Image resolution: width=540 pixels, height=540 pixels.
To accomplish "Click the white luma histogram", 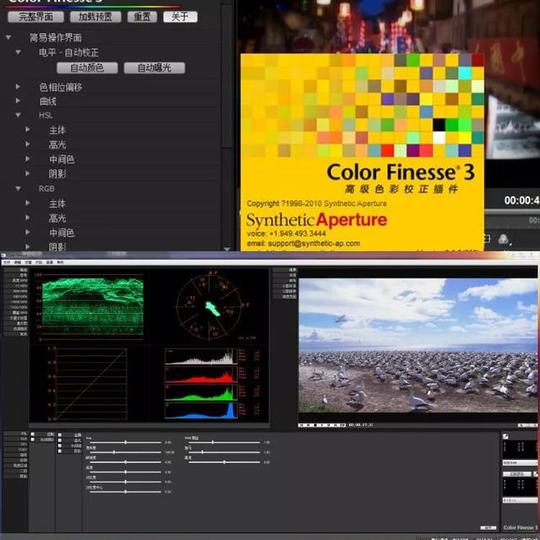I will tap(201, 356).
